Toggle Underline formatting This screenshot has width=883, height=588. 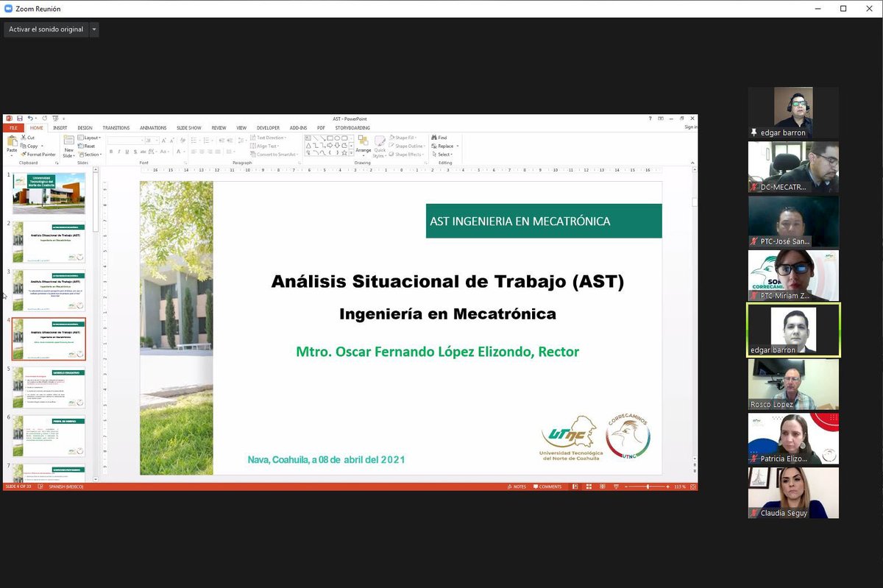127,152
